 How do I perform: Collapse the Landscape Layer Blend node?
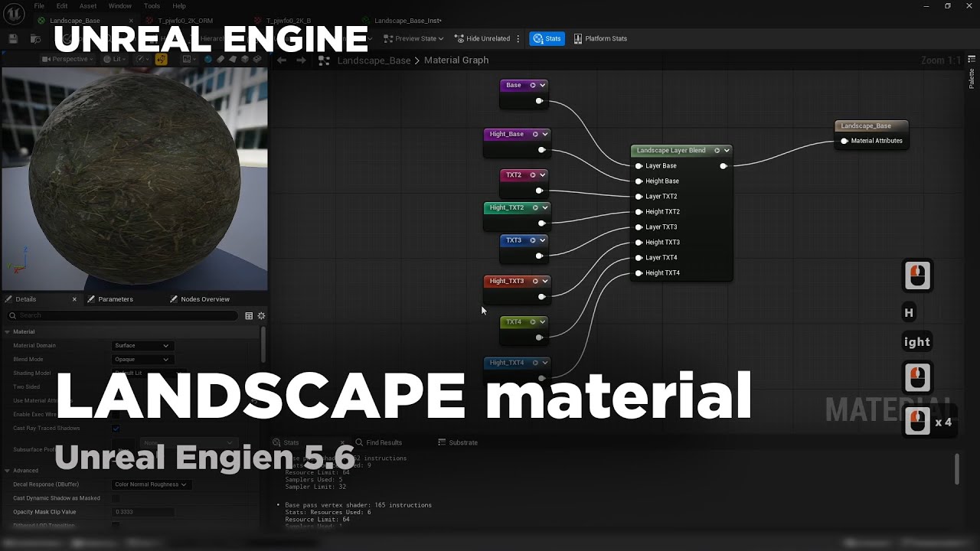tap(727, 150)
